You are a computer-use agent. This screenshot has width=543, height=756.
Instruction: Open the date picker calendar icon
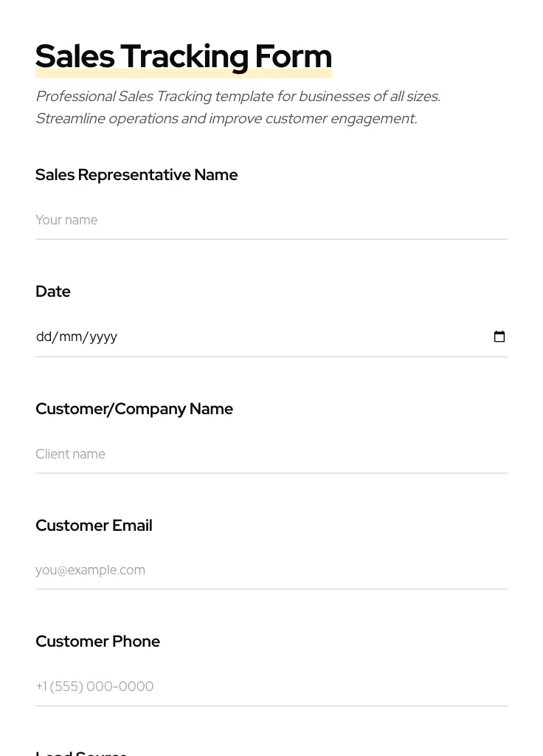499,336
